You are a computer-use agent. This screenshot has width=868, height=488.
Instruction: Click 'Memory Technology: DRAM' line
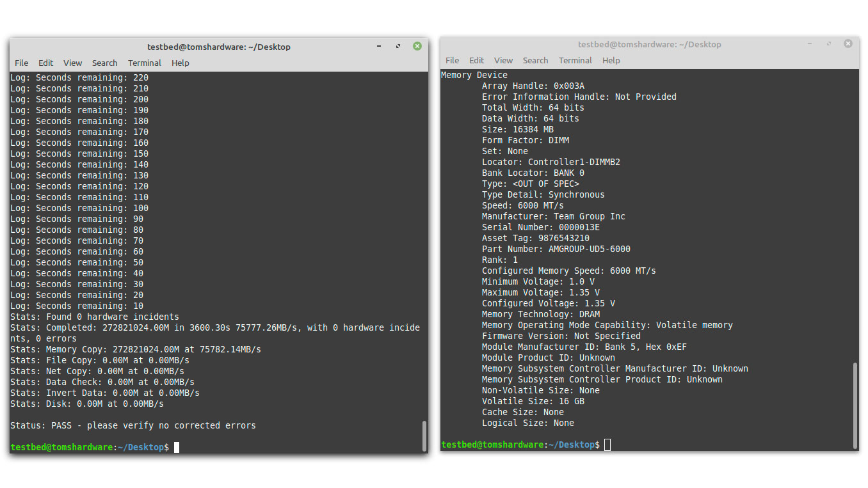[541, 314]
